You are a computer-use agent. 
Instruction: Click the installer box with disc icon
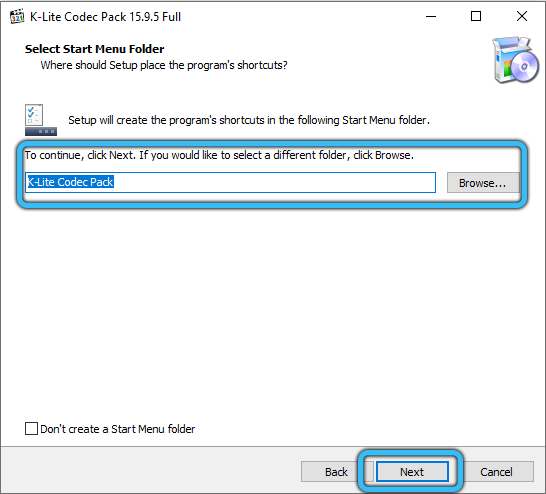coord(516,60)
